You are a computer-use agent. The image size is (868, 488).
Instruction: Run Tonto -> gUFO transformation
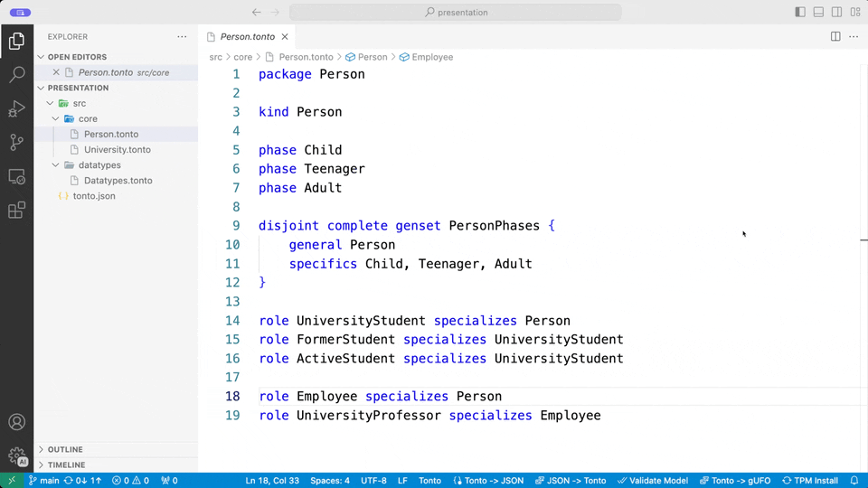pos(735,480)
